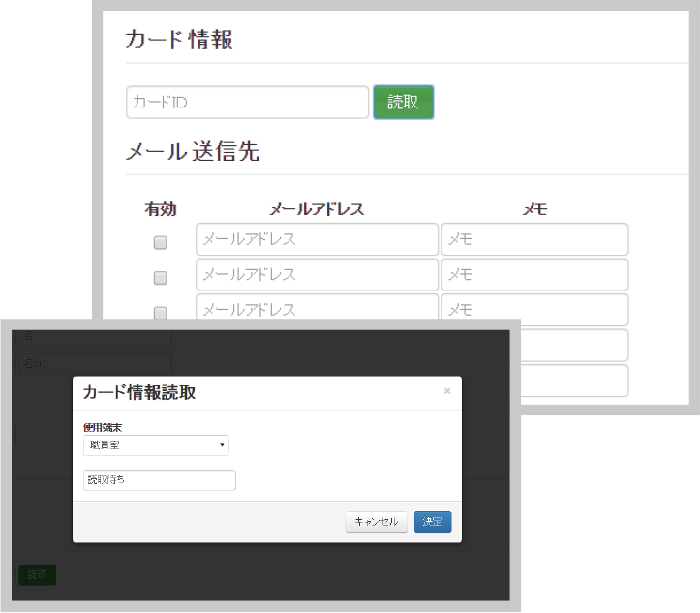Image resolution: width=700 pixels, height=613 pixels.
Task: Check the third row 有効 checkbox
Action: [x=161, y=312]
